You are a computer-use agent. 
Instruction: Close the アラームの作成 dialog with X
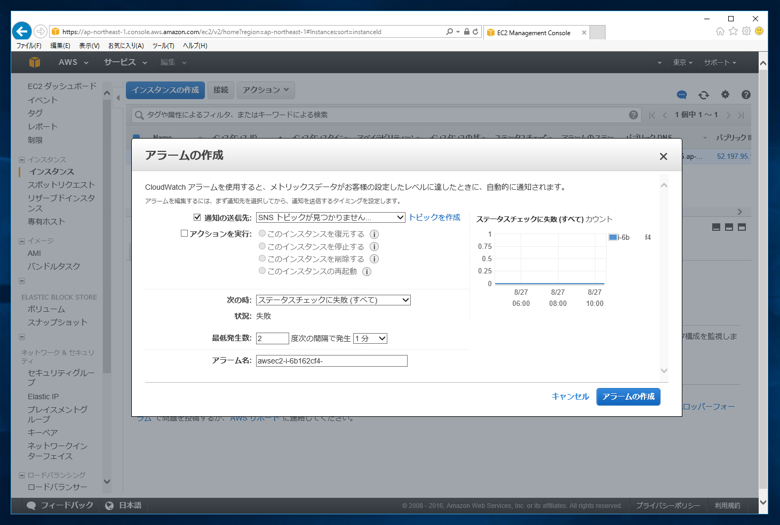point(663,156)
